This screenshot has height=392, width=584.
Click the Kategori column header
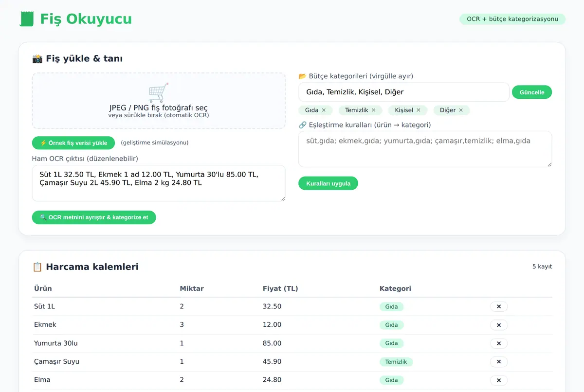395,288
